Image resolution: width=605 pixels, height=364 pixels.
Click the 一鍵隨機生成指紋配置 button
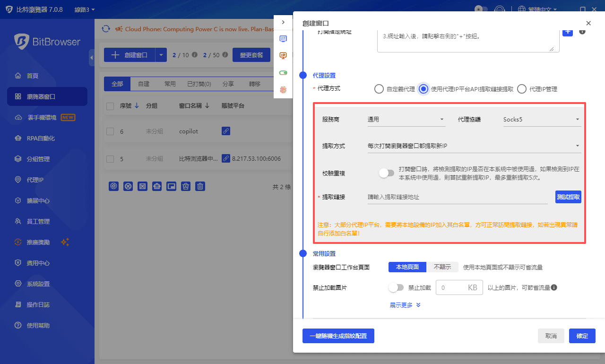338,336
